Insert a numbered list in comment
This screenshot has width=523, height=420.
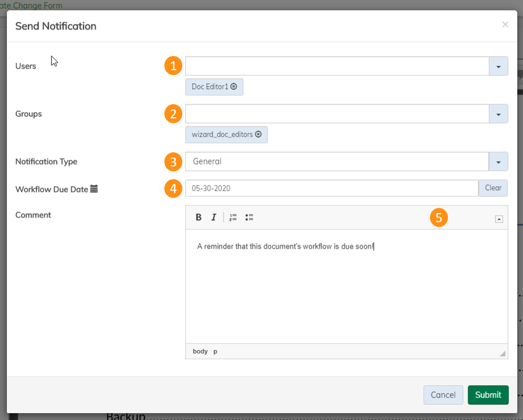coord(233,217)
